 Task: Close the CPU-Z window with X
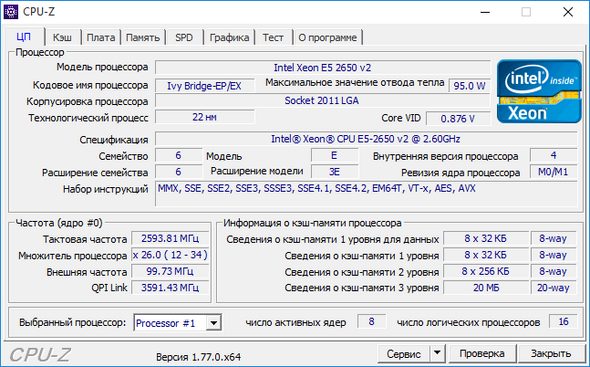coord(568,12)
